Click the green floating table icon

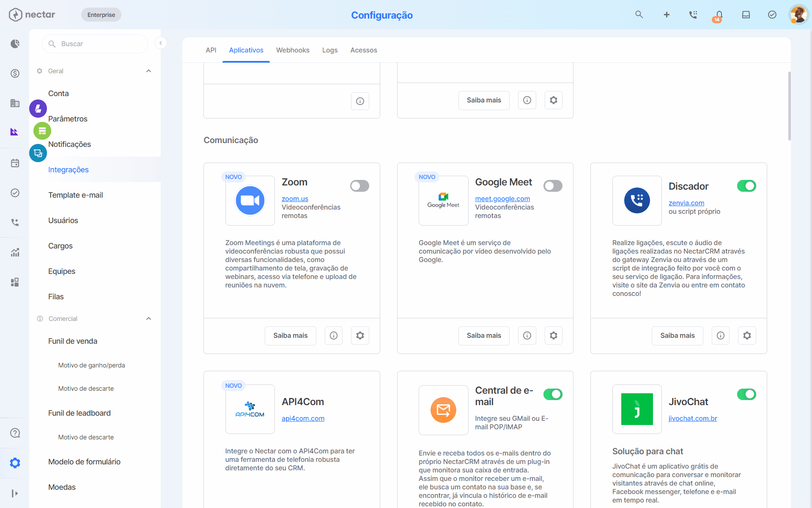click(42, 131)
